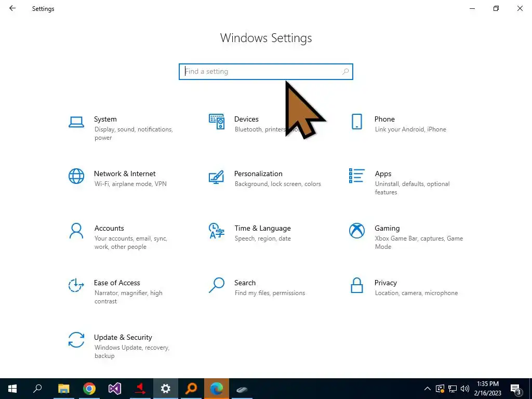The height and width of the screenshot is (399, 532).
Task: Open the network status tray icon
Action: coord(453,389)
